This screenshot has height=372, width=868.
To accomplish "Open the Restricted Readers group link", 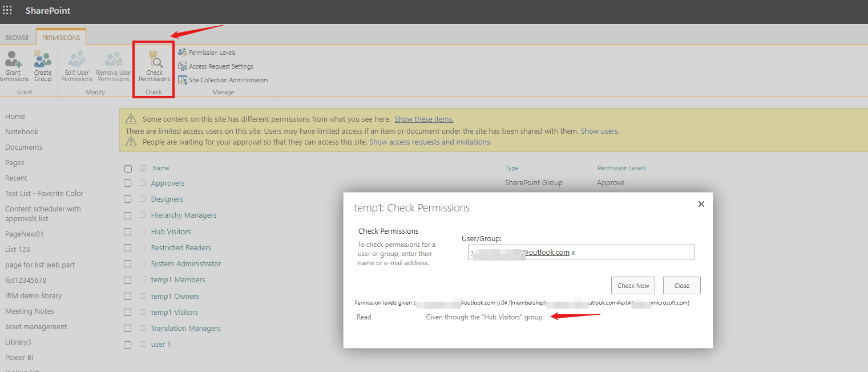I will click(x=181, y=248).
